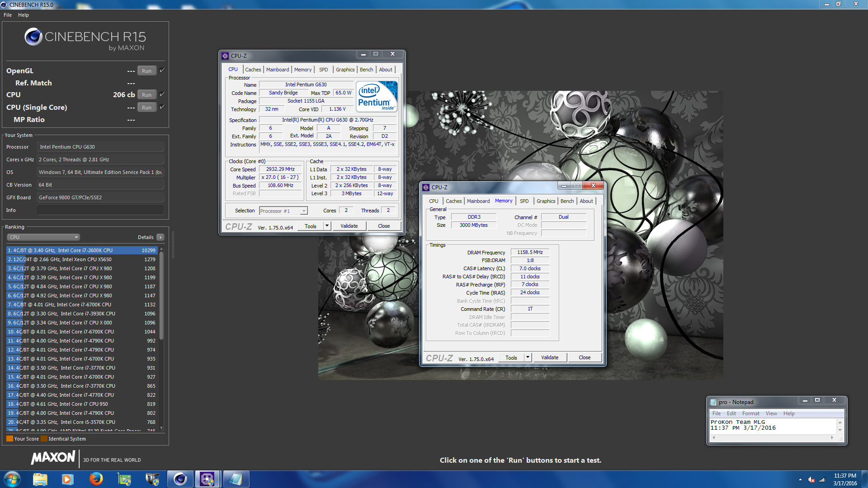
Task: Open Memory tab in CPU-Z CPU window
Action: [x=303, y=70]
